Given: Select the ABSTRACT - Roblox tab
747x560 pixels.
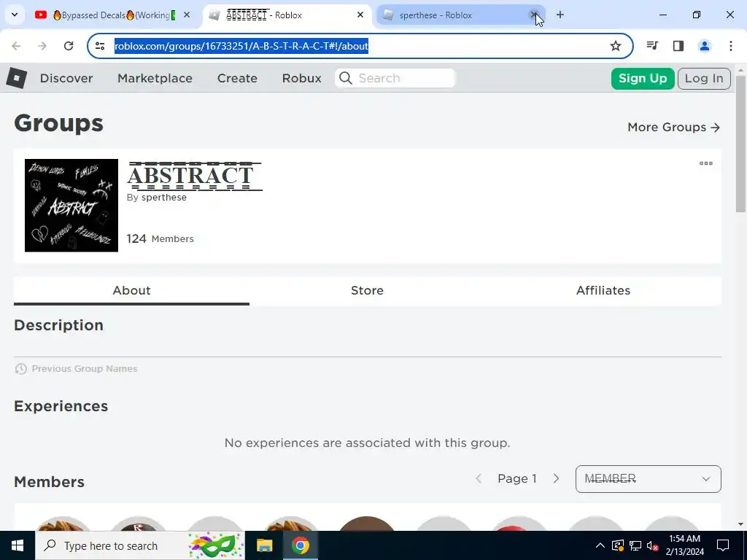Looking at the screenshot, I should (x=286, y=15).
